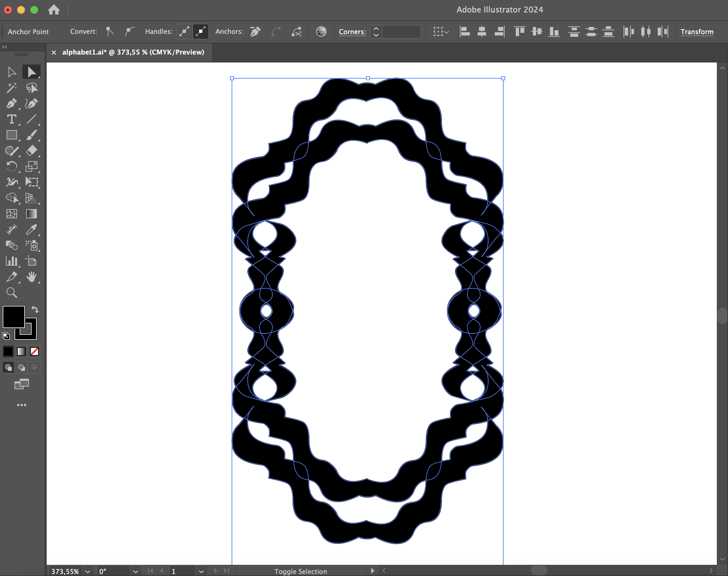Image resolution: width=728 pixels, height=576 pixels.
Task: Open the Transform panel link
Action: tap(697, 32)
